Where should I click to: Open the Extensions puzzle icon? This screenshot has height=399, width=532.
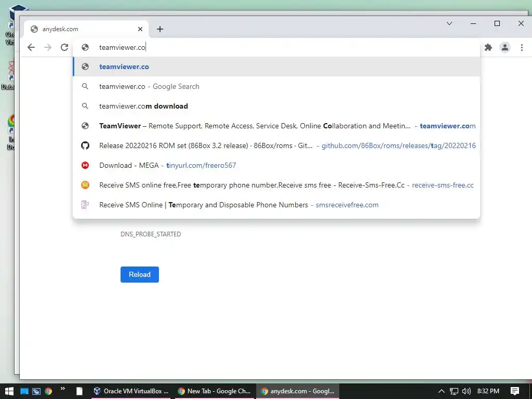(488, 47)
